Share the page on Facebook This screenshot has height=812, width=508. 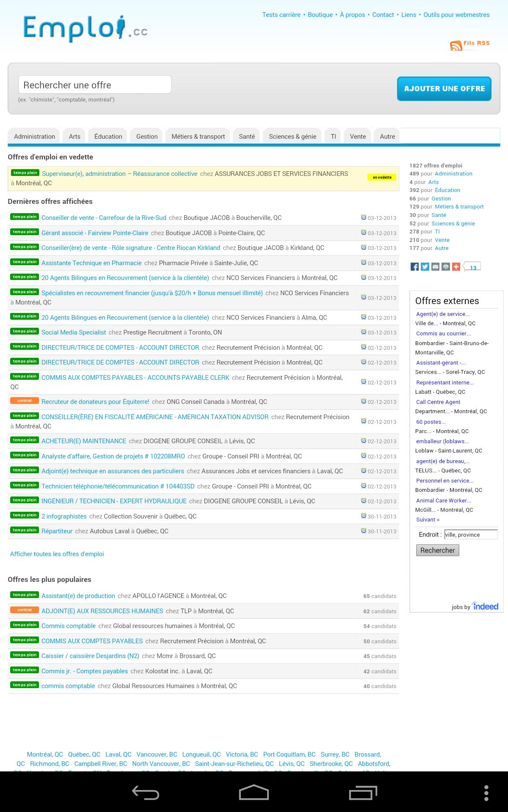point(414,267)
